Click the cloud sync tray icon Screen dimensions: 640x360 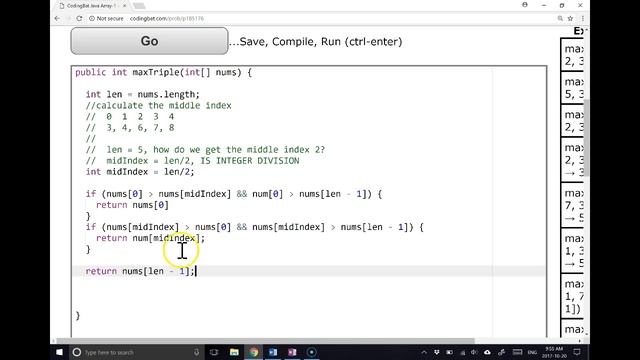[487, 352]
